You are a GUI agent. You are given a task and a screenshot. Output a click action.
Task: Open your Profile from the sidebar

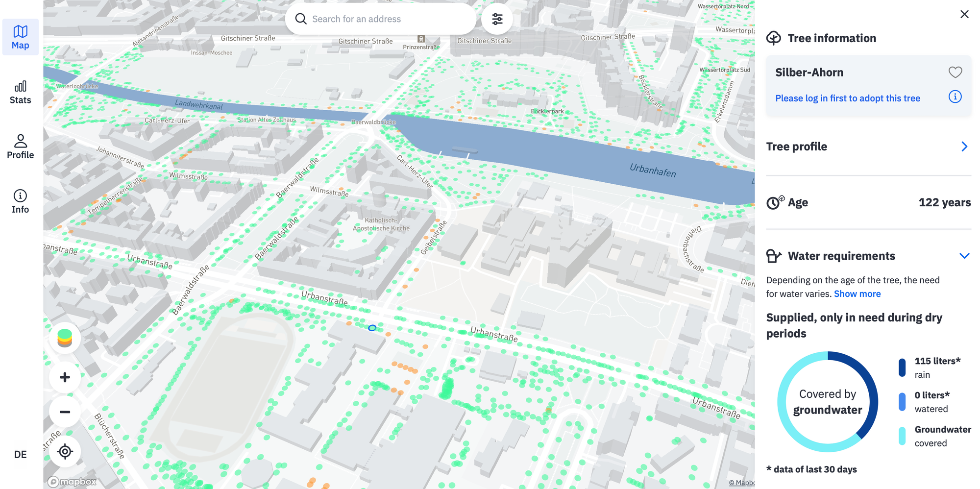point(20,146)
